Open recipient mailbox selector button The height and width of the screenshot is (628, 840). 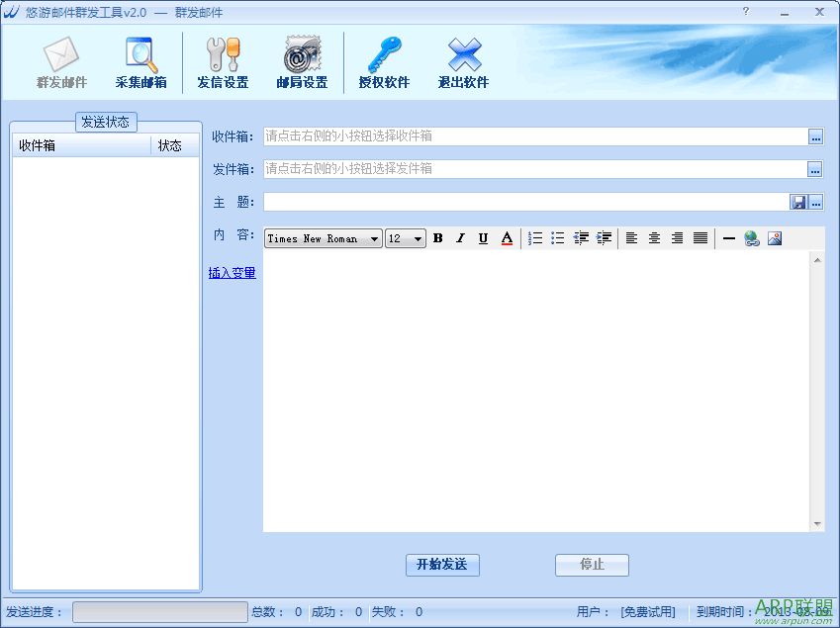[x=815, y=137]
